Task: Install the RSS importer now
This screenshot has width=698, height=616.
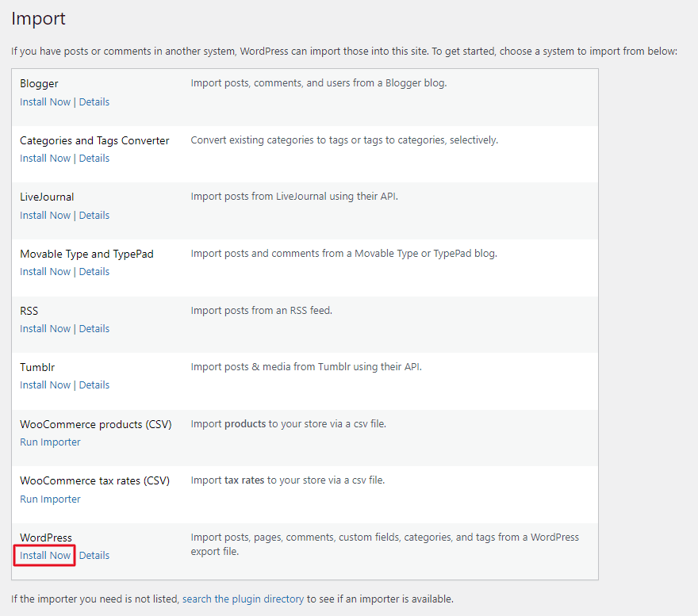Action: pos(45,329)
